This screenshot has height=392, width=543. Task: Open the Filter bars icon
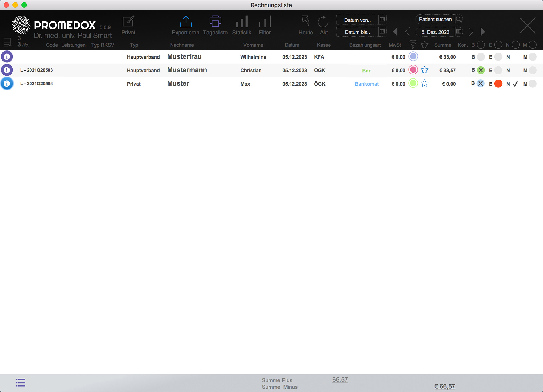tap(265, 21)
